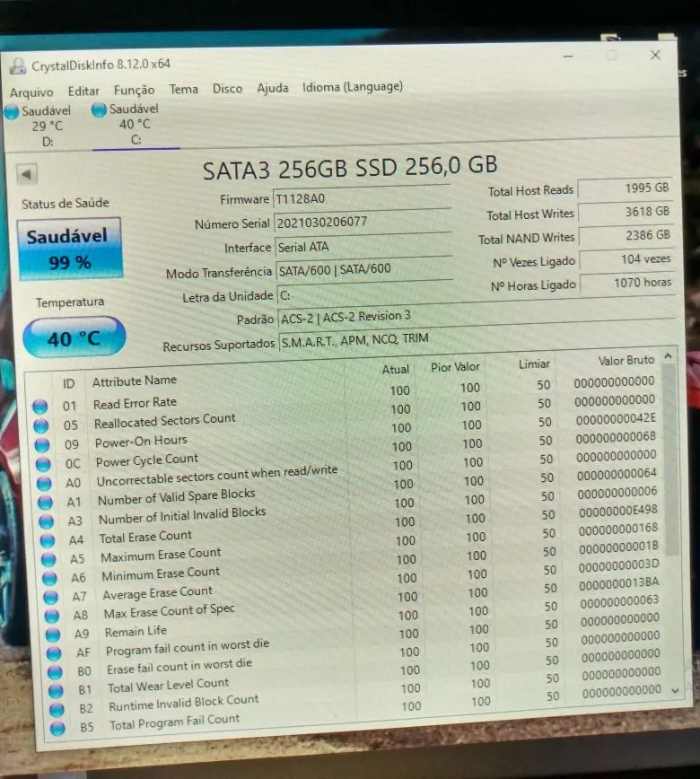Click the status icon for Total Erase Count
700x779 pixels.
[48, 540]
